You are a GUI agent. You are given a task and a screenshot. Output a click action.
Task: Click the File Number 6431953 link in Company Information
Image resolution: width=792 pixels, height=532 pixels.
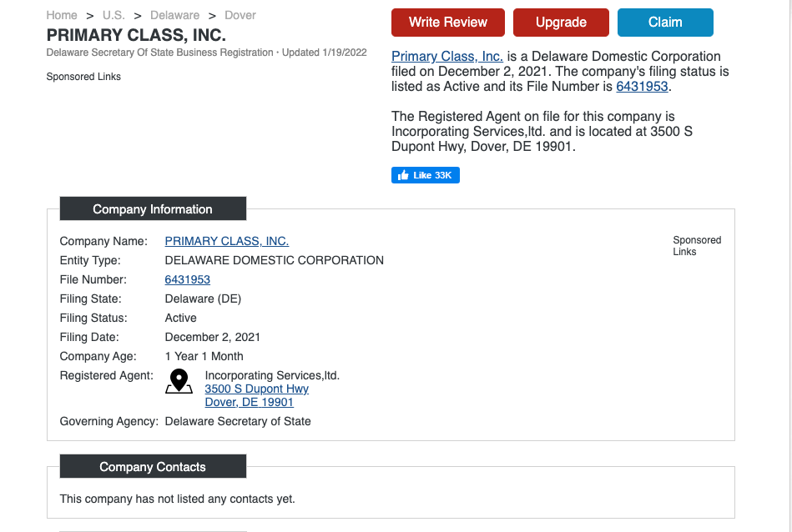(x=188, y=279)
